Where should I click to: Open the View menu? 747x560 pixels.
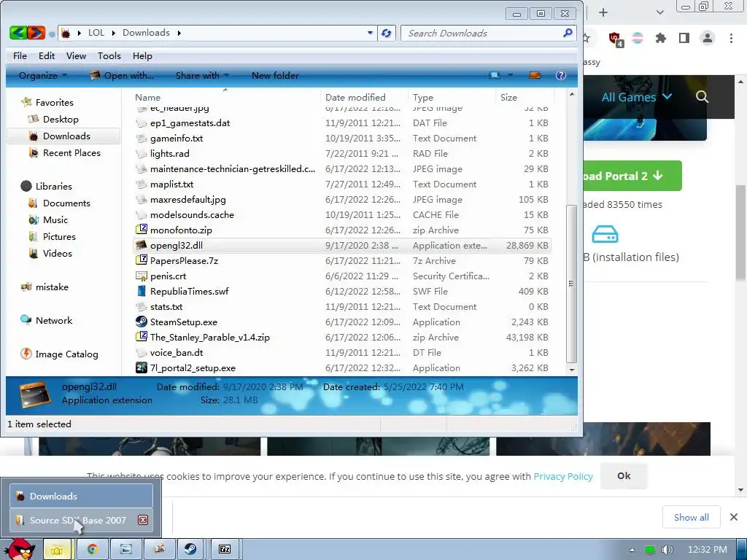(x=76, y=55)
